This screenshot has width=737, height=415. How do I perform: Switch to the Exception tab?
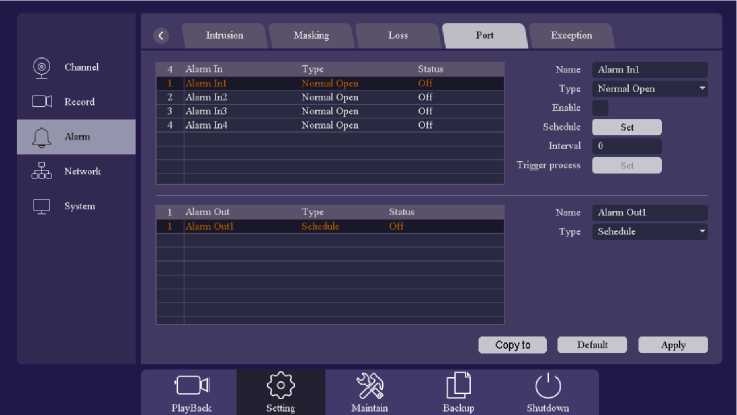pos(571,36)
